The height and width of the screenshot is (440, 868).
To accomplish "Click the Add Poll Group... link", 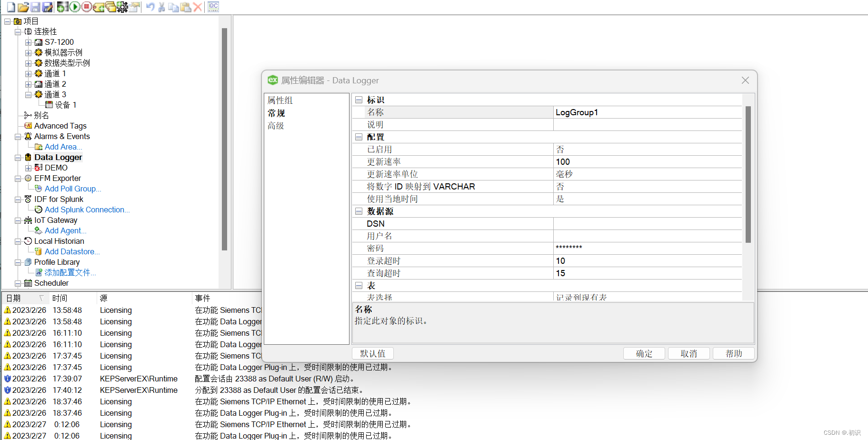I will click(x=73, y=189).
